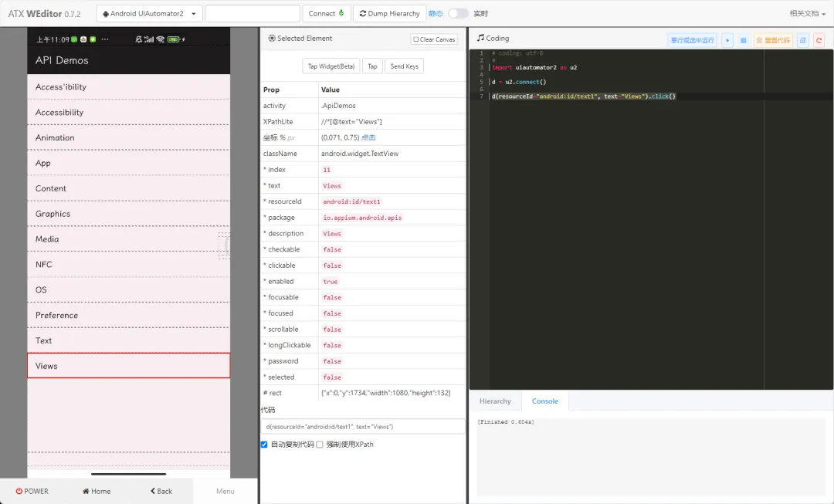
Task: Enable the force use XPath checkbox
Action: (x=320, y=445)
